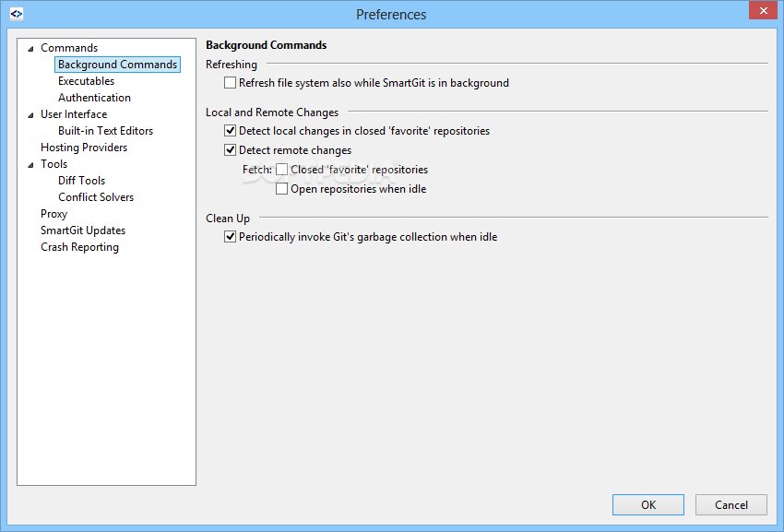
Task: Collapse the Commands tree node arrow
Action: tap(30, 49)
